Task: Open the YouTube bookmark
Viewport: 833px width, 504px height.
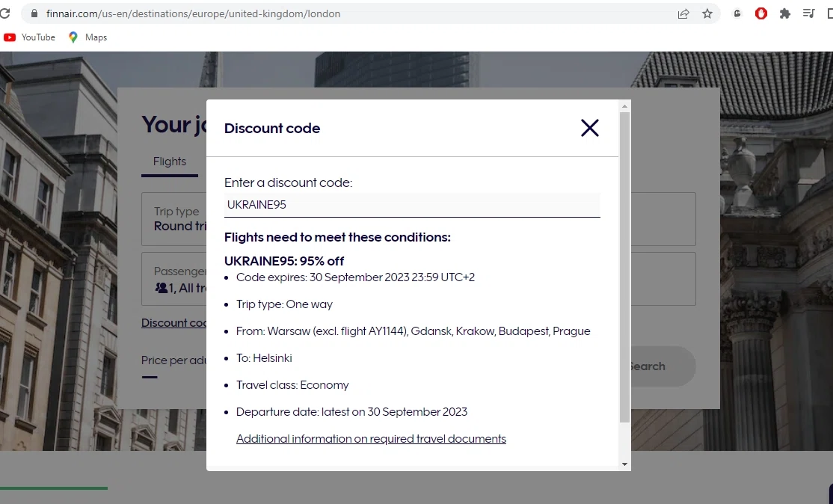Action: click(x=29, y=37)
